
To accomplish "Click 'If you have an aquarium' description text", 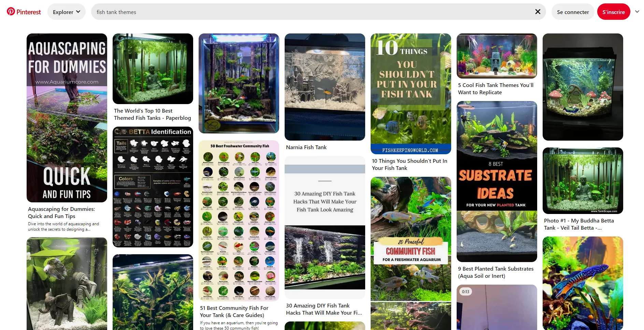I will (239, 325).
